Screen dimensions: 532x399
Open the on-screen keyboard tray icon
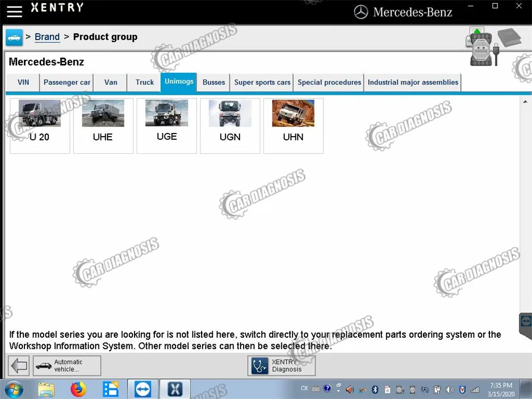(x=316, y=389)
